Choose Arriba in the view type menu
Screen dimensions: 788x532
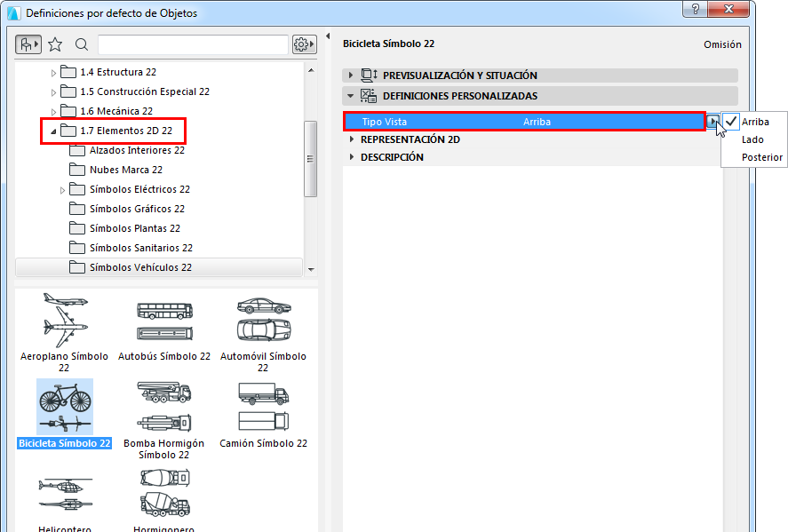(x=755, y=122)
